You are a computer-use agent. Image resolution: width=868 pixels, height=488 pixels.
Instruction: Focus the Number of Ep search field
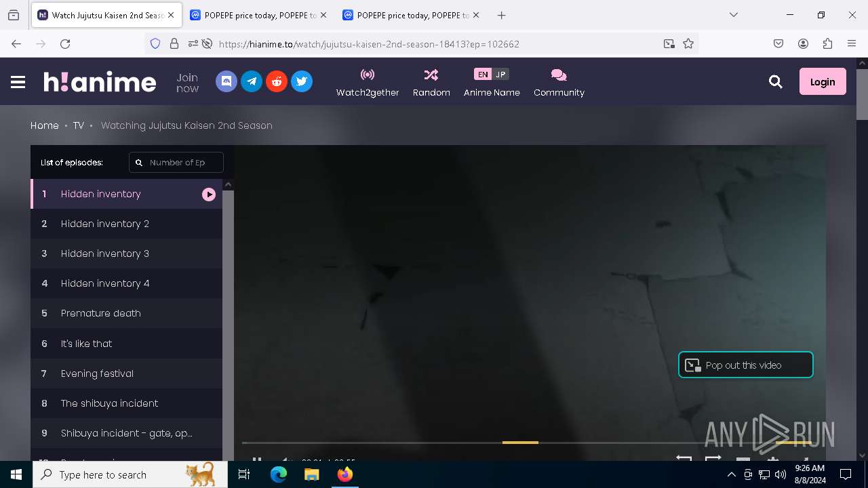click(176, 163)
